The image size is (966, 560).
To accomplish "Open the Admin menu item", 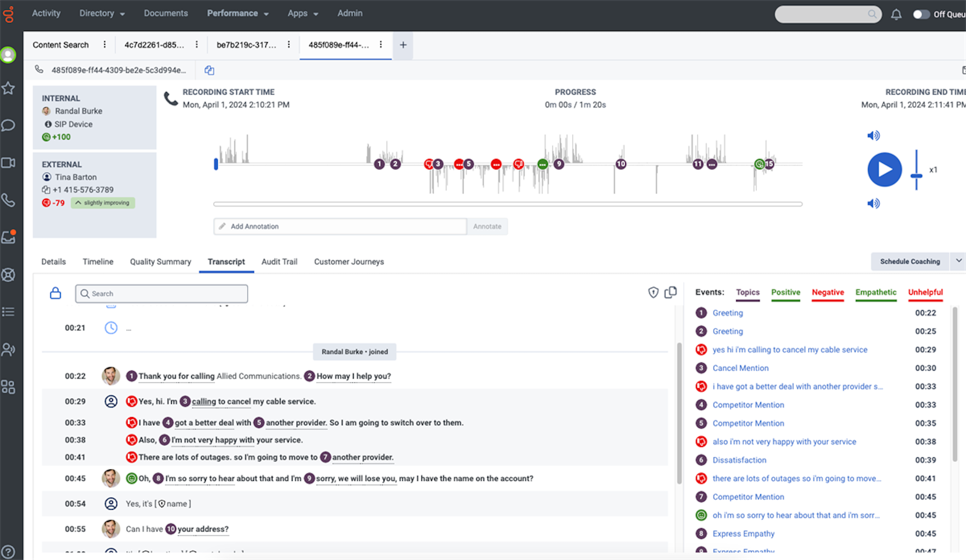I will [x=350, y=14].
